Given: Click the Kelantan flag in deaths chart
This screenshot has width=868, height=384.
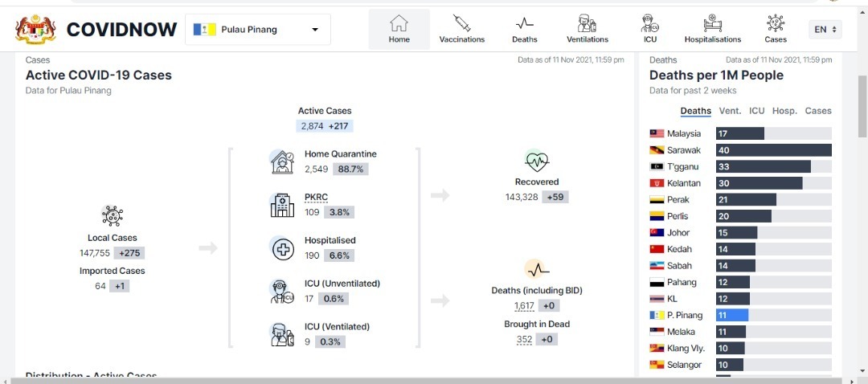Looking at the screenshot, I should click(x=657, y=183).
